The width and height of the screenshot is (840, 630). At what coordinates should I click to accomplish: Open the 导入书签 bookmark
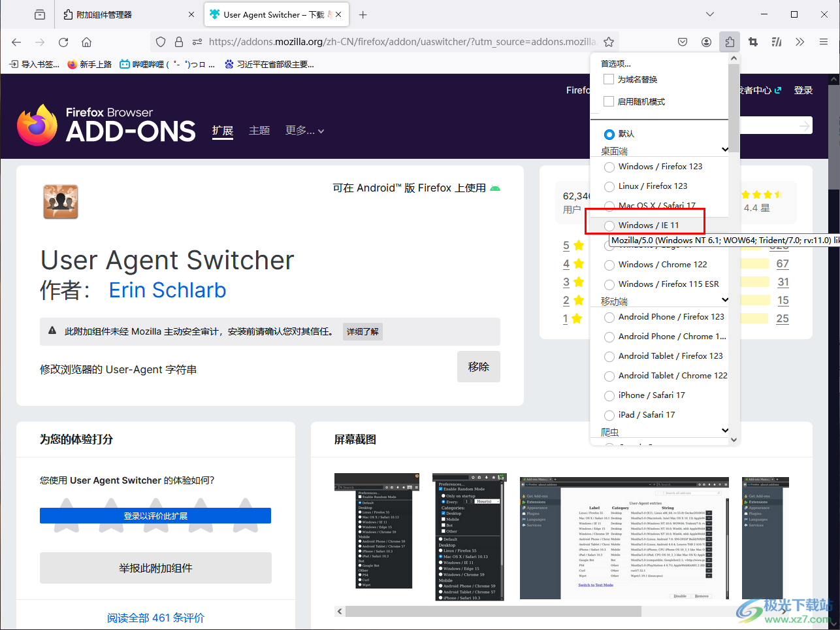tap(34, 64)
